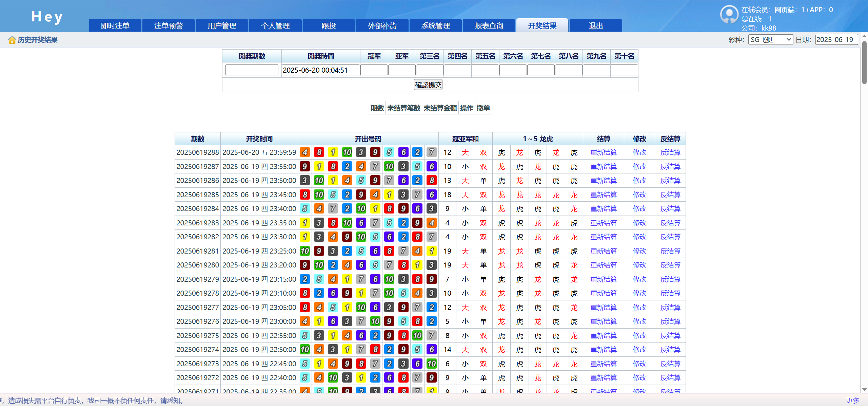Click first ball (9) in row 20250619287

click(x=305, y=167)
